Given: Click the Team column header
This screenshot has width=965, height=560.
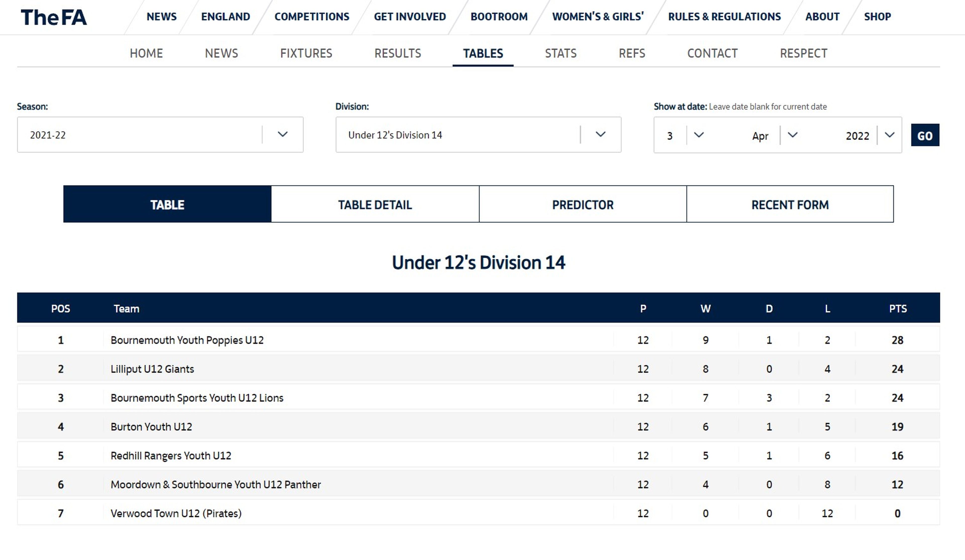Looking at the screenshot, I should [x=126, y=309].
